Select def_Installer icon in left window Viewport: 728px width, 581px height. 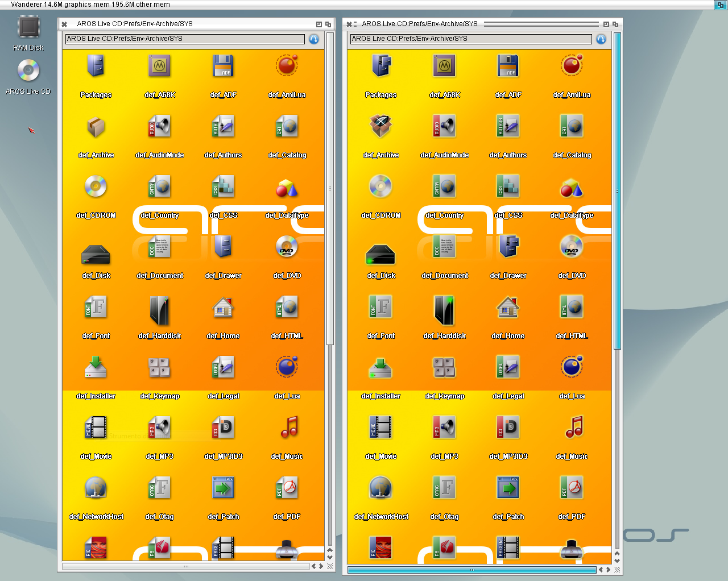[96, 367]
